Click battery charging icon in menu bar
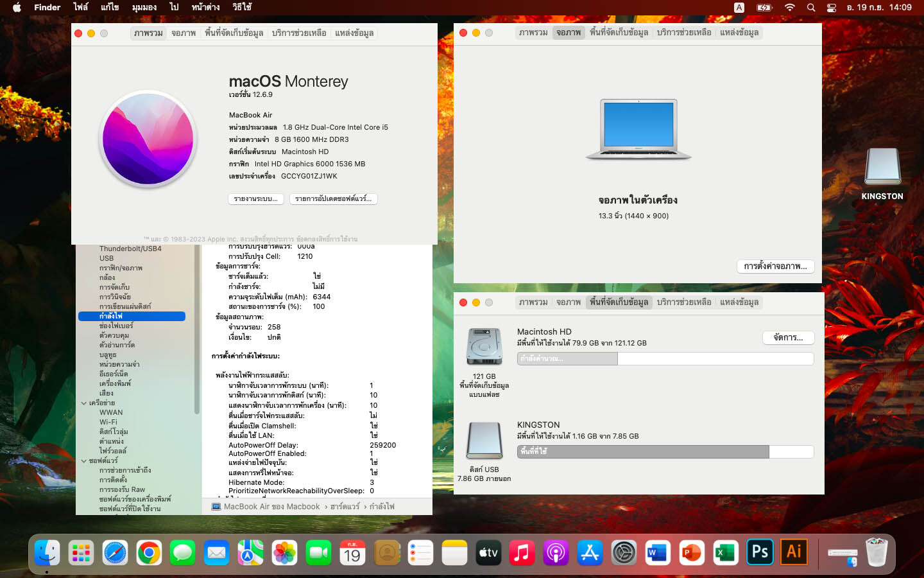The image size is (924, 578). (764, 8)
